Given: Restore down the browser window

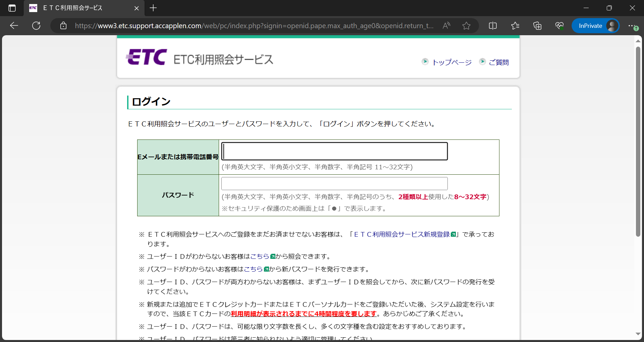Looking at the screenshot, I should tap(609, 8).
